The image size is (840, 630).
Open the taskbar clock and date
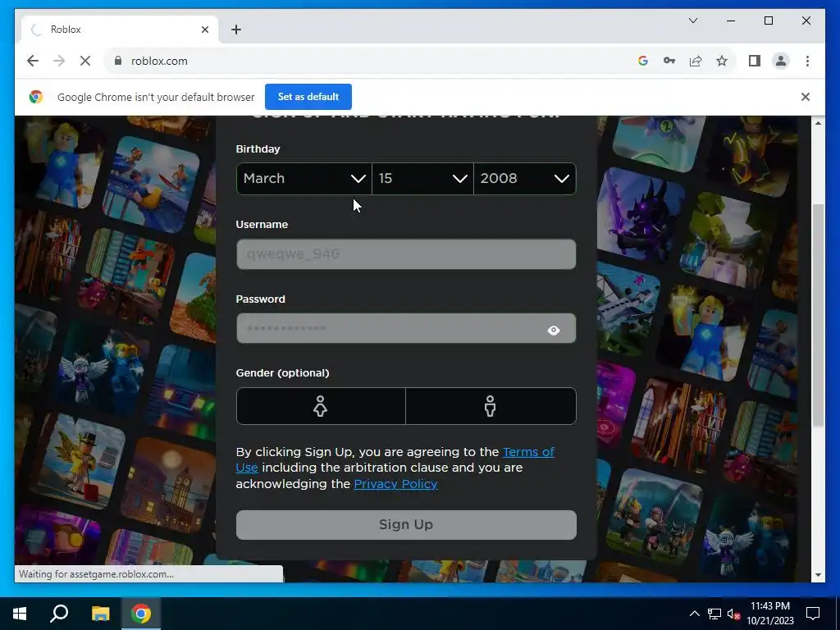[769, 614]
